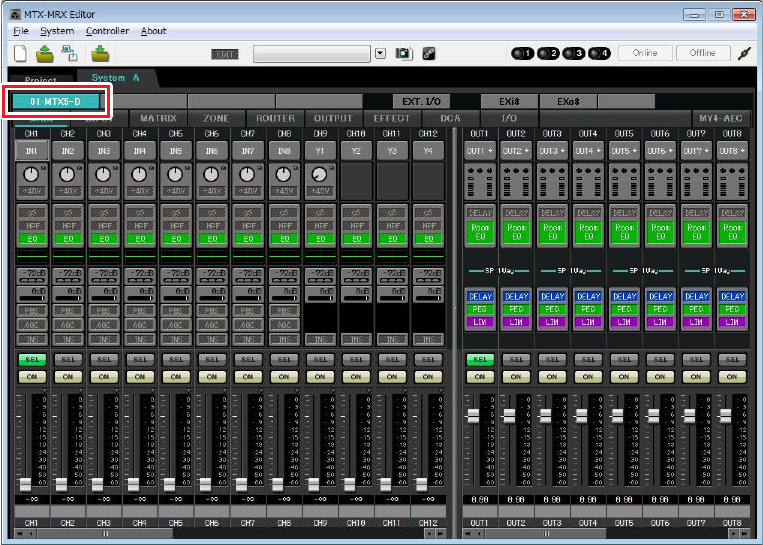Click the OUT8 fader handle
Viewport: 763px width, 545px height.
click(725, 416)
